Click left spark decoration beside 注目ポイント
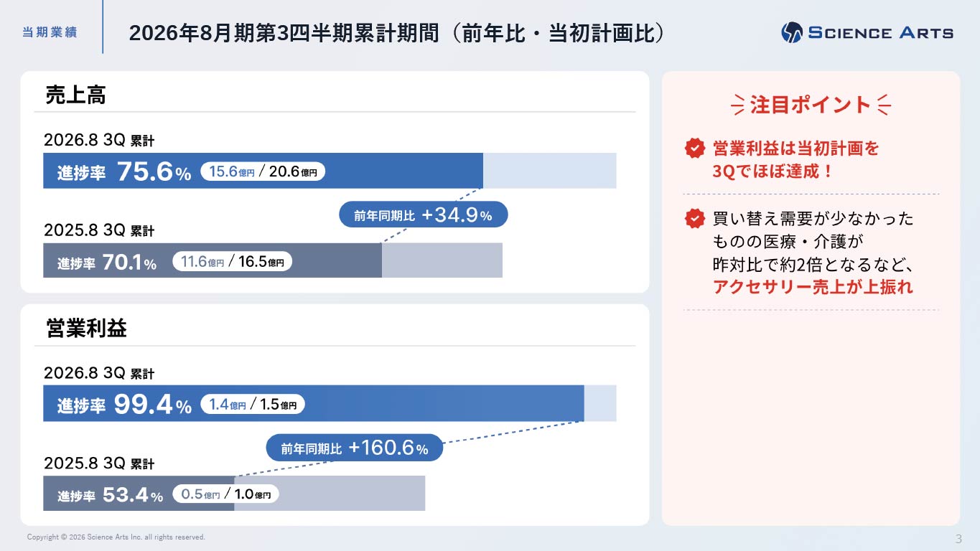Image resolution: width=980 pixels, height=551 pixels. 738,105
